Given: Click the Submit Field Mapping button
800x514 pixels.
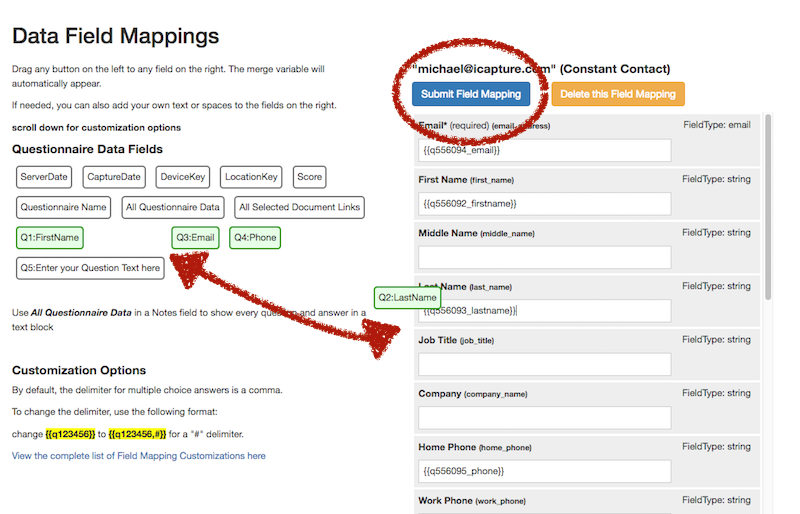Looking at the screenshot, I should 470,94.
